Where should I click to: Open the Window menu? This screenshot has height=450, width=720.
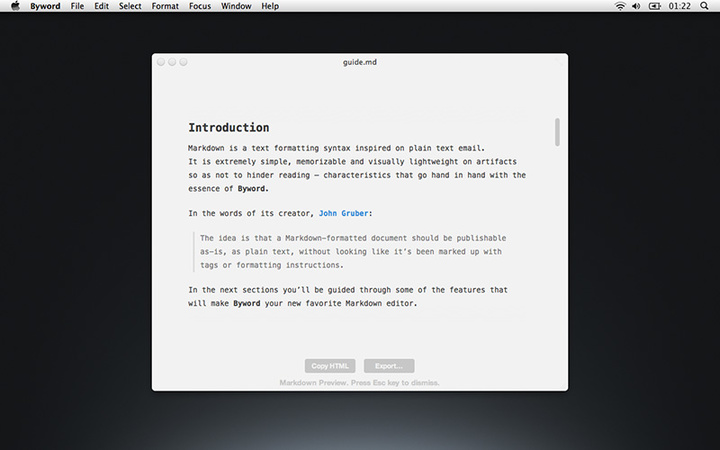click(236, 6)
